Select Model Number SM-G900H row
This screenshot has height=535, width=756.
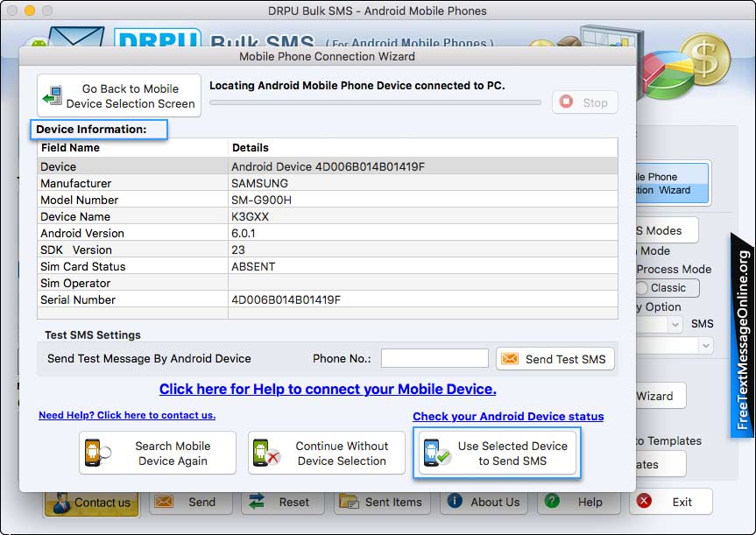click(328, 200)
